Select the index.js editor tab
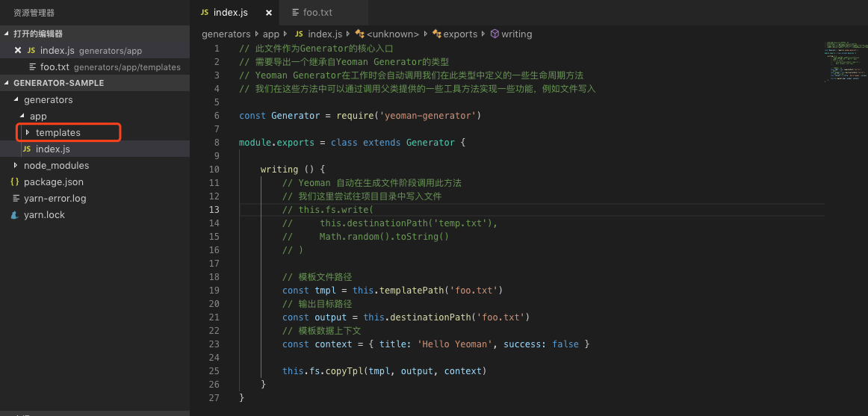 point(230,13)
